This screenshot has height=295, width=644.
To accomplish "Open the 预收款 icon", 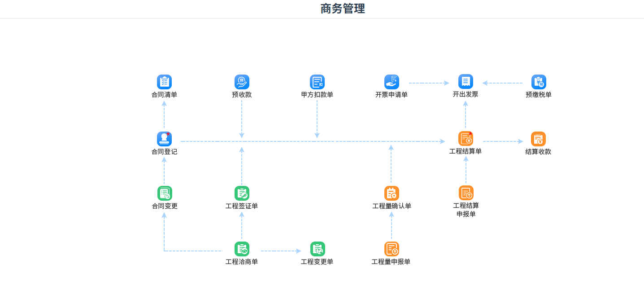I will 242,82.
